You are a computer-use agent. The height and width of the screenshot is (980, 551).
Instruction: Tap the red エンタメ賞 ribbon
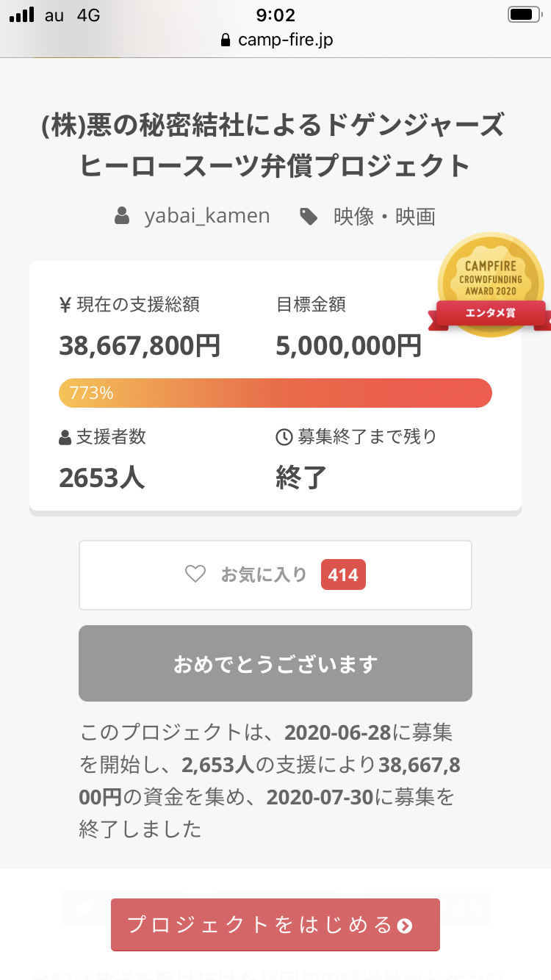tap(491, 314)
